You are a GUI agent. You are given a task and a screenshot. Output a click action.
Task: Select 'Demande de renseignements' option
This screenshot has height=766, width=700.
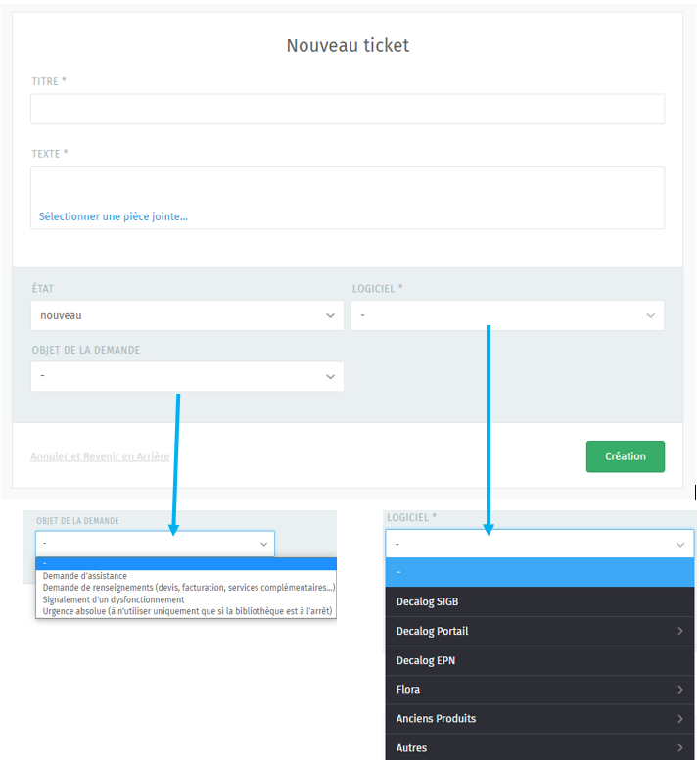point(186,588)
